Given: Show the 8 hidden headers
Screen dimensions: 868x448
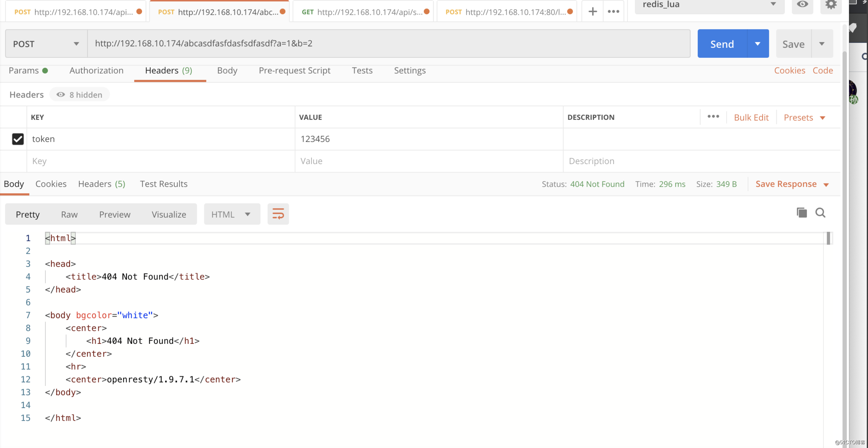Looking at the screenshot, I should (80, 95).
